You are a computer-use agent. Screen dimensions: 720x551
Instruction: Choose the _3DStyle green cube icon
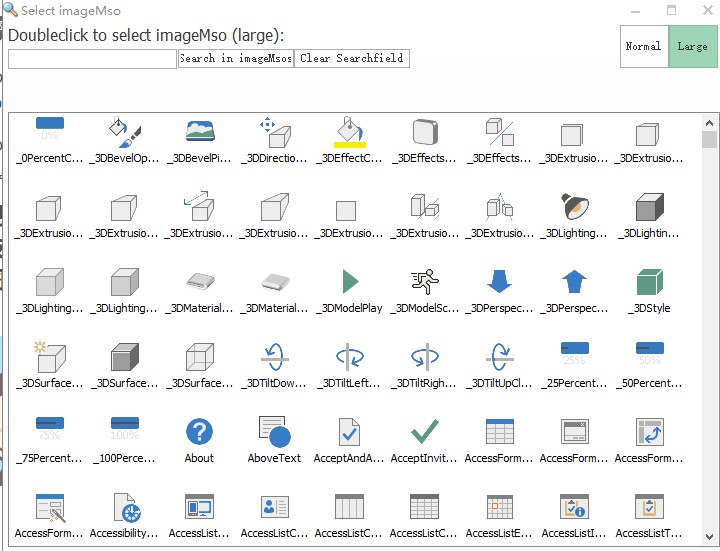point(650,281)
